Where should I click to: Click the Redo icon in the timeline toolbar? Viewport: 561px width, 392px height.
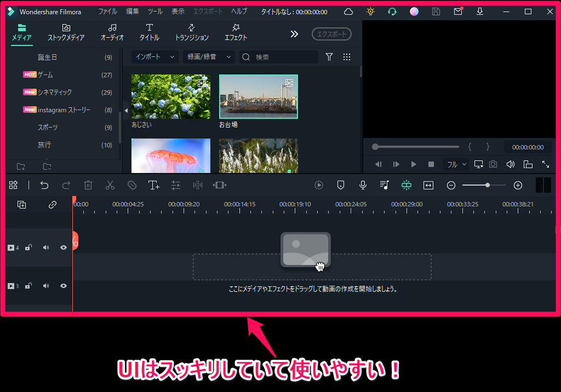click(66, 185)
